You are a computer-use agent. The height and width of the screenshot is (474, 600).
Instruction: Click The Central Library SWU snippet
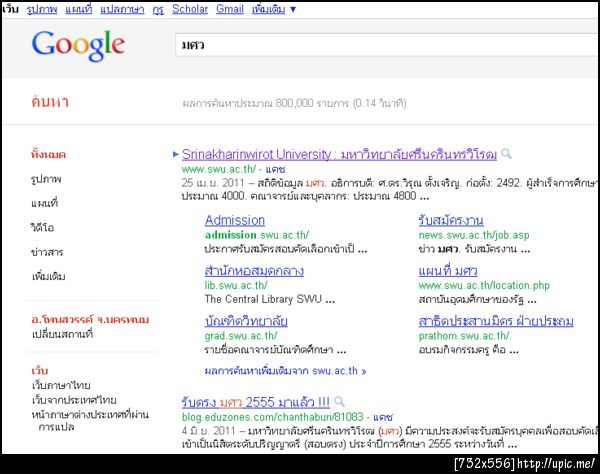pos(269,299)
